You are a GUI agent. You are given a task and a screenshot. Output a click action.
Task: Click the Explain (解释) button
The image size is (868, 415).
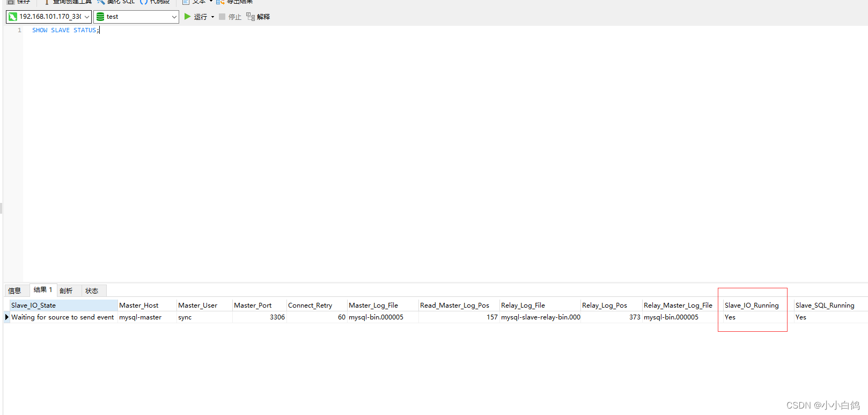258,17
